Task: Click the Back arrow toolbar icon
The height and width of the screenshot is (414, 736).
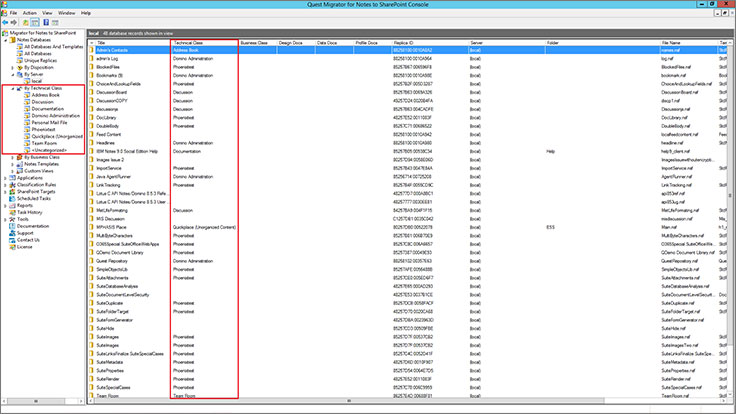Action: [5, 22]
